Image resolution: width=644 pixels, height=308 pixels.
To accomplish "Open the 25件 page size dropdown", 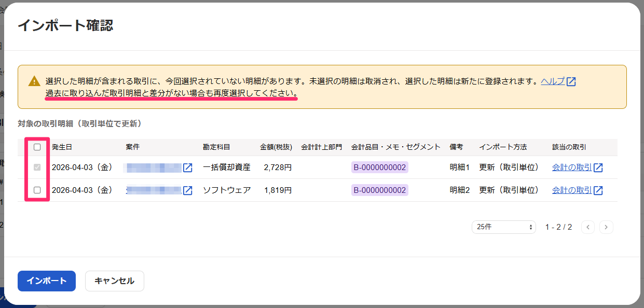I will (503, 227).
